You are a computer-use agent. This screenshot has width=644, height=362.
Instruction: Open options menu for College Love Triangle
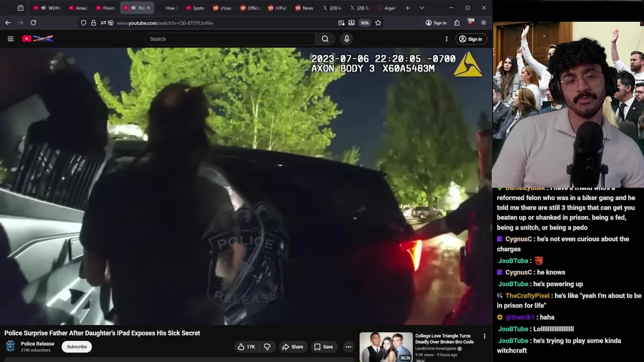tap(485, 336)
